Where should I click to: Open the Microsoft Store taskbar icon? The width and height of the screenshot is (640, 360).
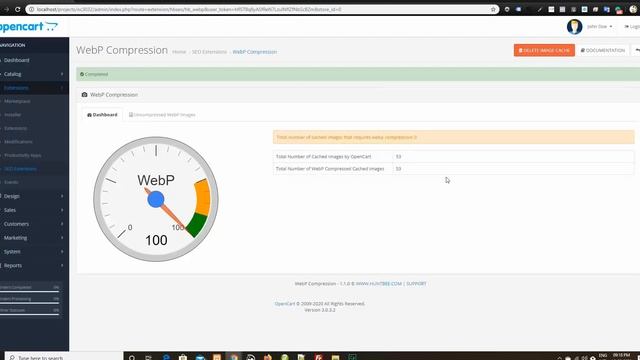click(183, 357)
